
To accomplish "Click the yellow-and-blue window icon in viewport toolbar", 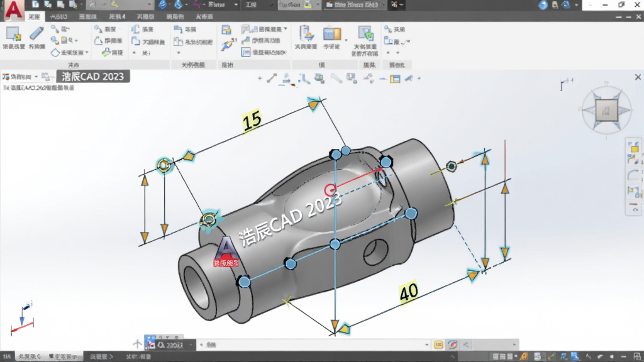I will point(395,79).
